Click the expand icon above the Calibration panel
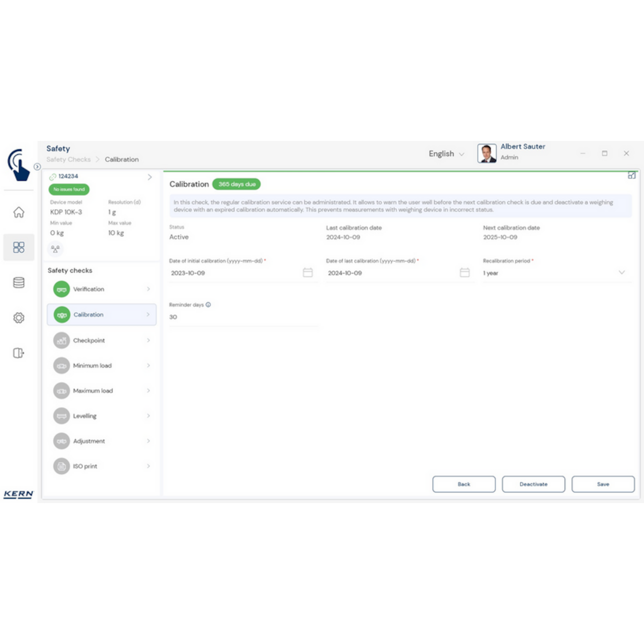The width and height of the screenshot is (644, 644). [632, 176]
